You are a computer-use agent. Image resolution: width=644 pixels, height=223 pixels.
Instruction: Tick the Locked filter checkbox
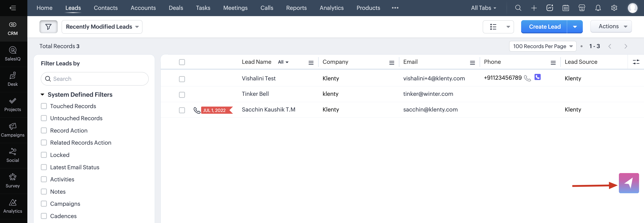click(x=44, y=155)
